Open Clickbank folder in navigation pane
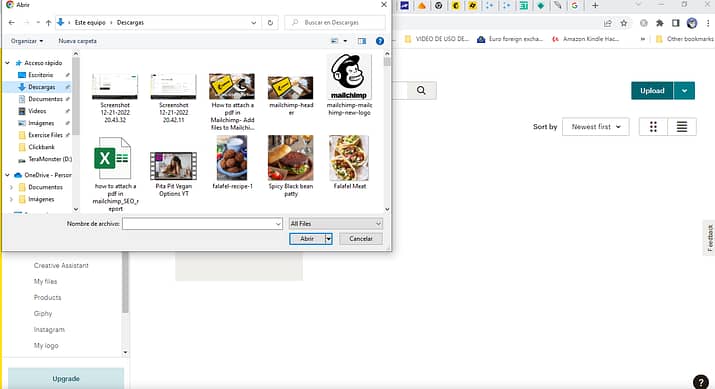Image resolution: width=715 pixels, height=389 pixels. (41, 147)
